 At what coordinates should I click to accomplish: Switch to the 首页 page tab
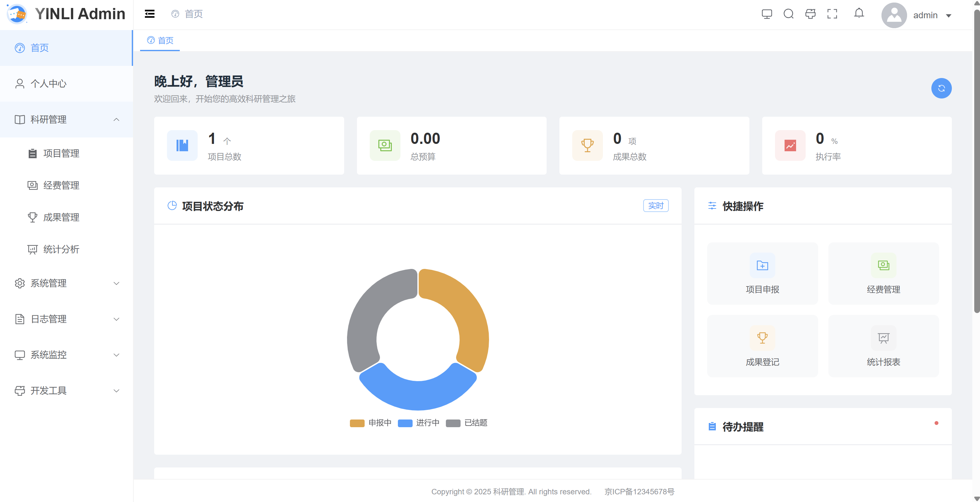[160, 40]
